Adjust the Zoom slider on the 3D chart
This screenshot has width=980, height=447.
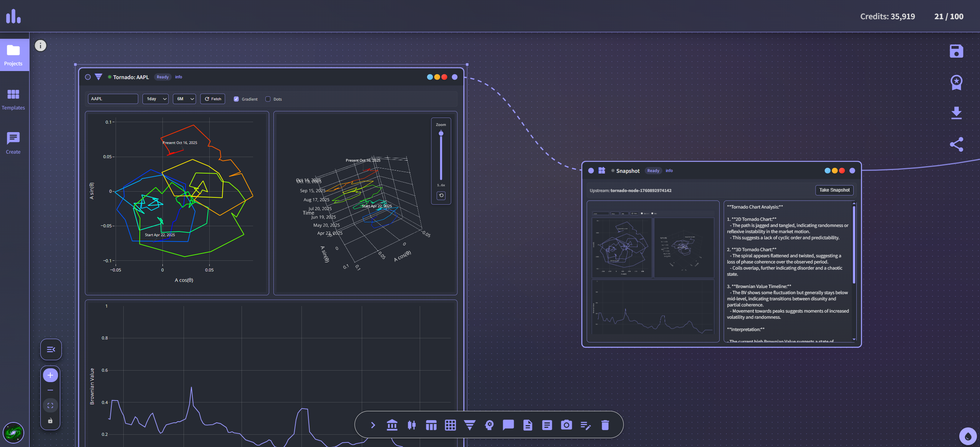click(x=441, y=133)
